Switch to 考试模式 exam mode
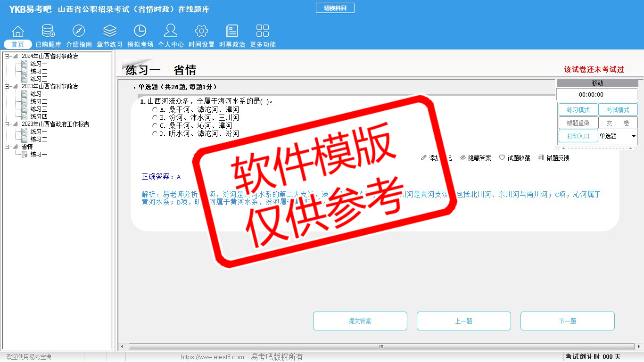 618,110
